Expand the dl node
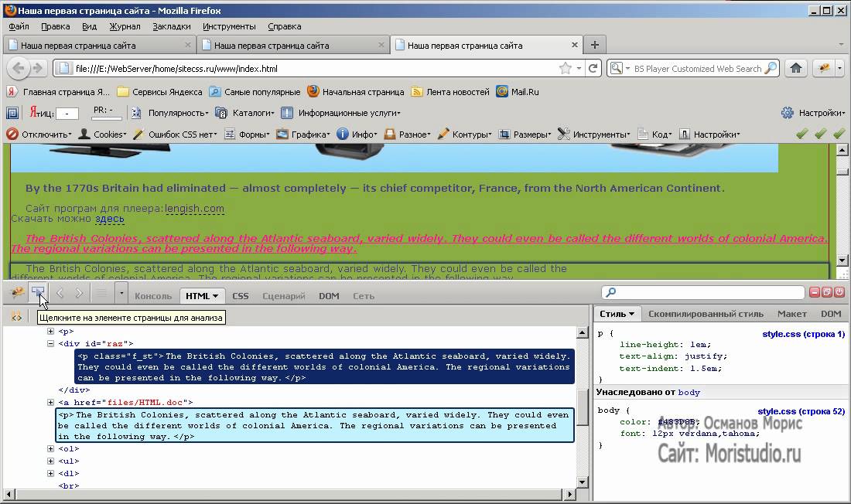 [x=50, y=474]
